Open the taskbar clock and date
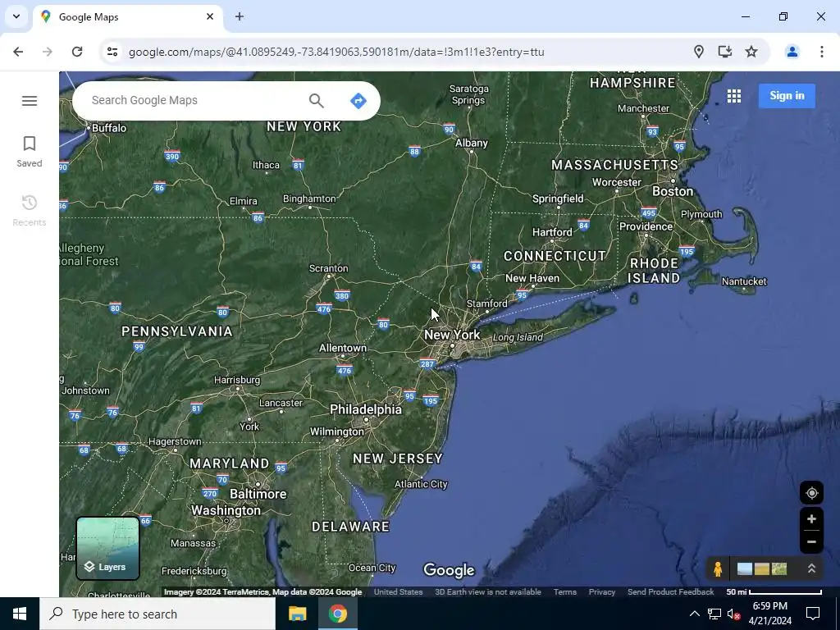 pos(769,614)
